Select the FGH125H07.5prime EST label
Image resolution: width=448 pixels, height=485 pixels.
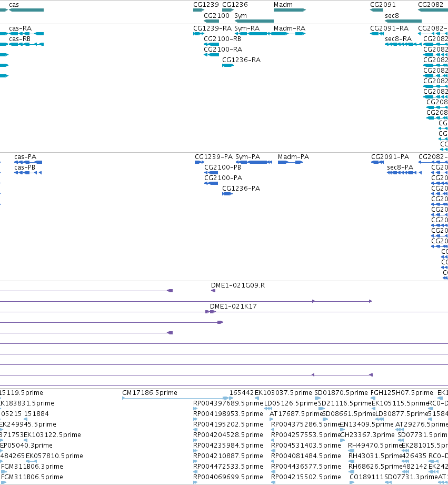click(x=402, y=393)
